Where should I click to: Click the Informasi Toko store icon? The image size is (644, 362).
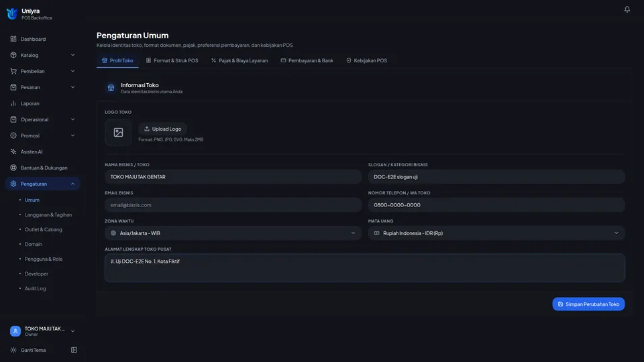click(x=111, y=88)
